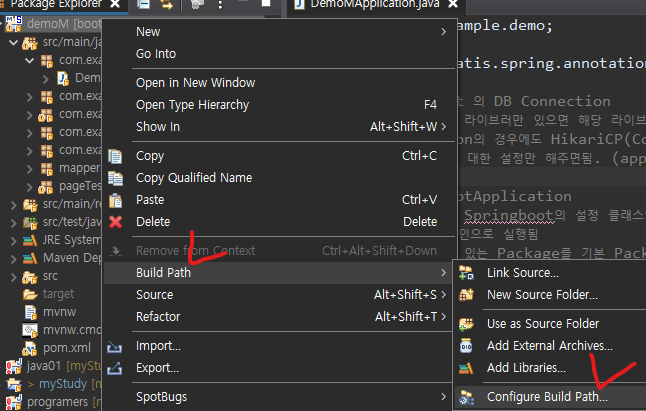The height and width of the screenshot is (411, 646).
Task: Choose Go Into from context menu
Action: 279,54
